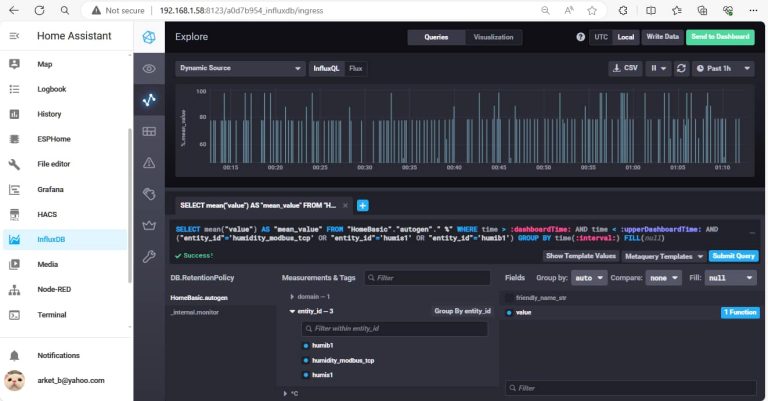The height and width of the screenshot is (401, 768).
Task: Select the HomeBasic.autogen retention policy
Action: 201,297
